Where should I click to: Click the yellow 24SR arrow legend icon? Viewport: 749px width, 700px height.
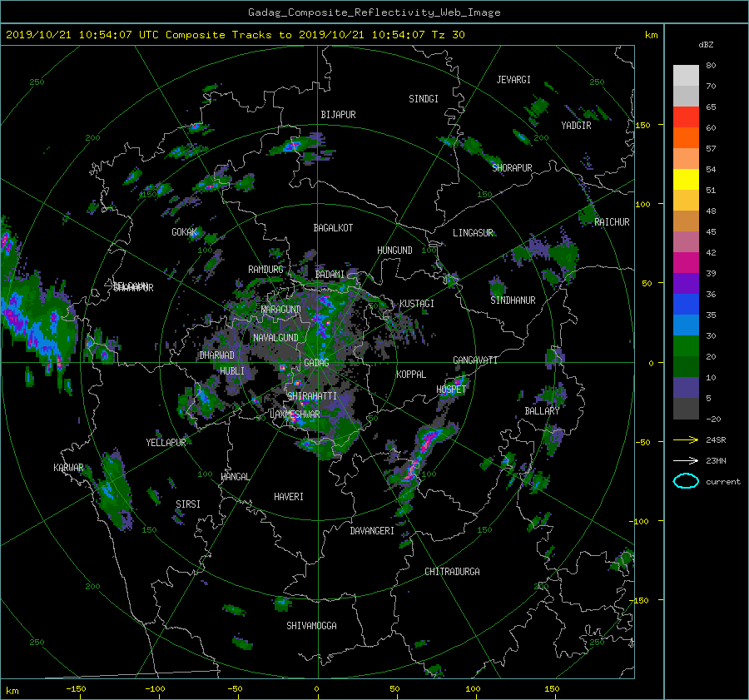pyautogui.click(x=686, y=439)
